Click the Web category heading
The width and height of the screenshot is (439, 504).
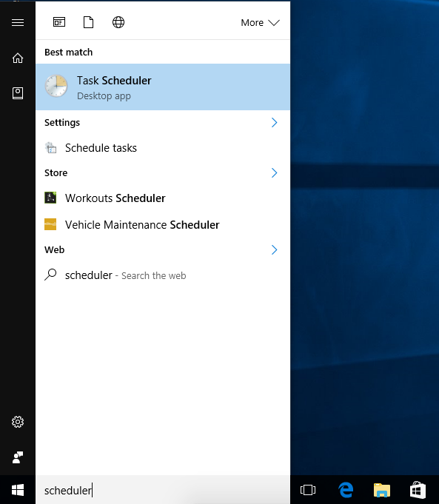click(54, 249)
